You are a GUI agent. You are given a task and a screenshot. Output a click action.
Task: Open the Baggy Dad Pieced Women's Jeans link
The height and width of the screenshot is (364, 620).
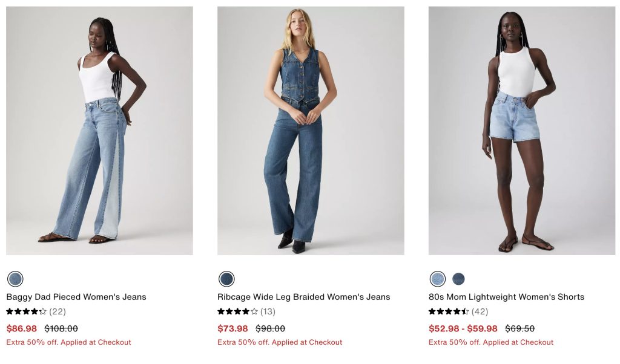pyautogui.click(x=76, y=297)
